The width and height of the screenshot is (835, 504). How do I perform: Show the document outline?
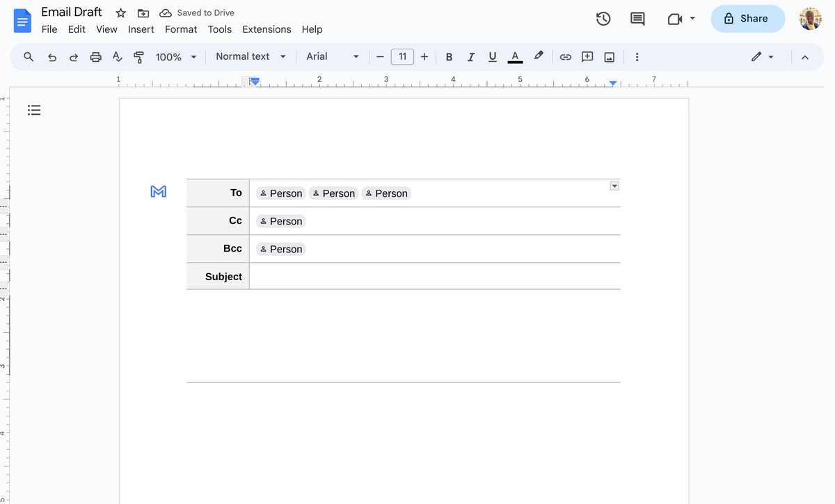coord(34,110)
